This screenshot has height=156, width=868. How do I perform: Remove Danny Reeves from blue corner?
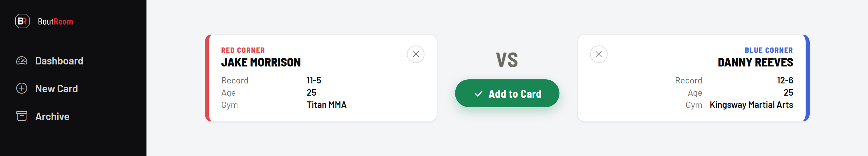point(599,54)
